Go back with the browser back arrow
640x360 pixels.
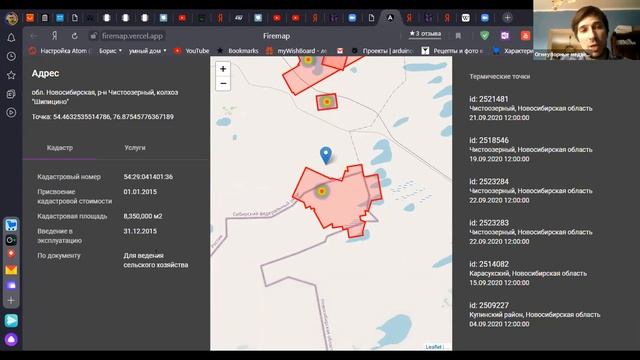click(34, 36)
